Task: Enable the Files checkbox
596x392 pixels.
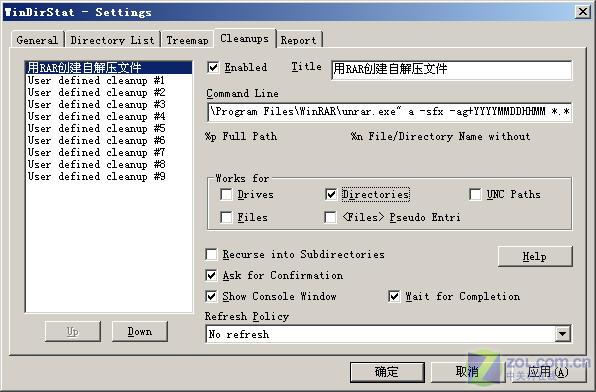Action: [x=226, y=217]
